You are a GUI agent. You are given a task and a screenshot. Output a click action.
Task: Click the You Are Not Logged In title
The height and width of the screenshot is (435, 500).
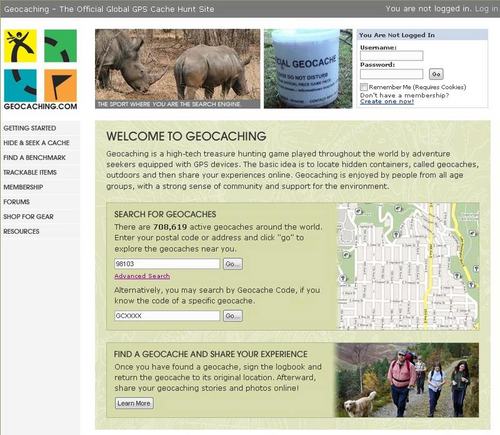(x=397, y=35)
